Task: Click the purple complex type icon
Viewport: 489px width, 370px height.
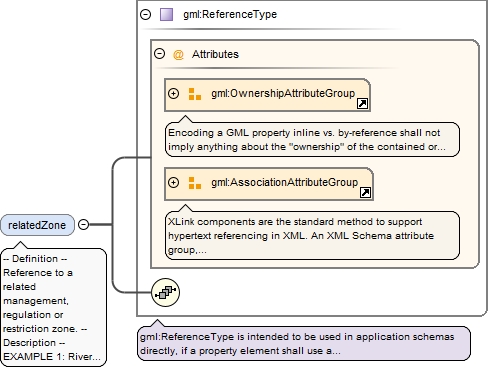Action: (x=166, y=15)
